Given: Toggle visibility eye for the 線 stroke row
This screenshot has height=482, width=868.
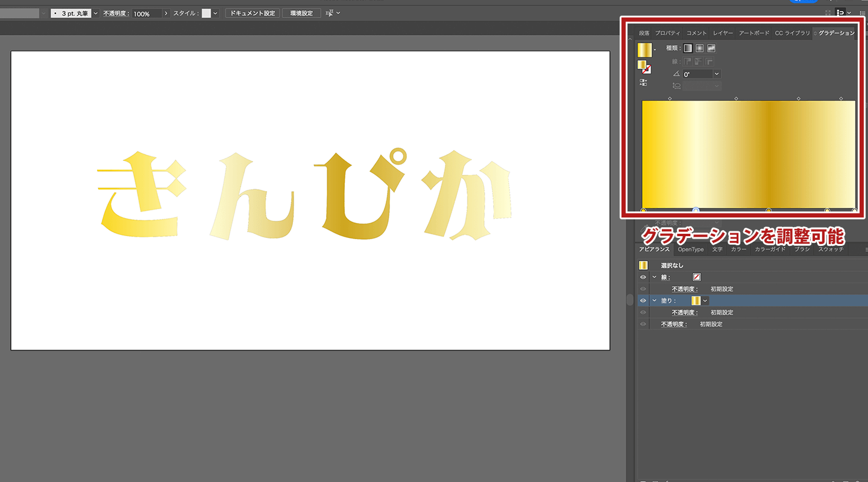Looking at the screenshot, I should coord(643,277).
